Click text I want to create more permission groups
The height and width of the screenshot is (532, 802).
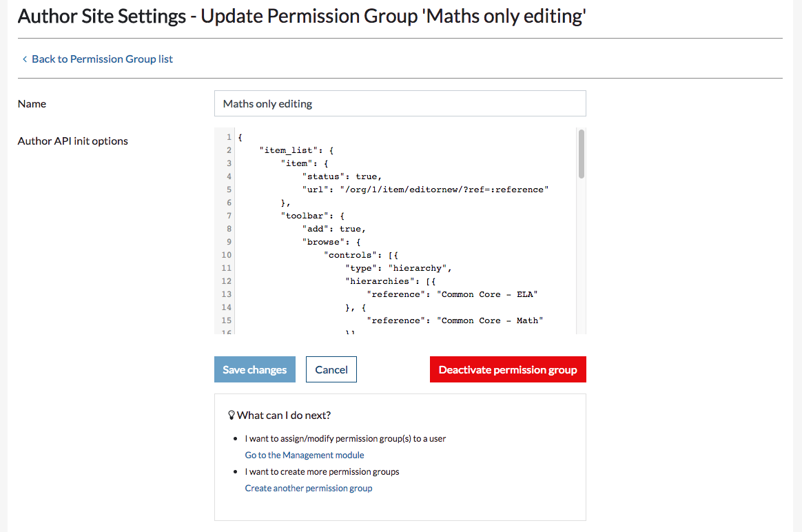(x=322, y=472)
